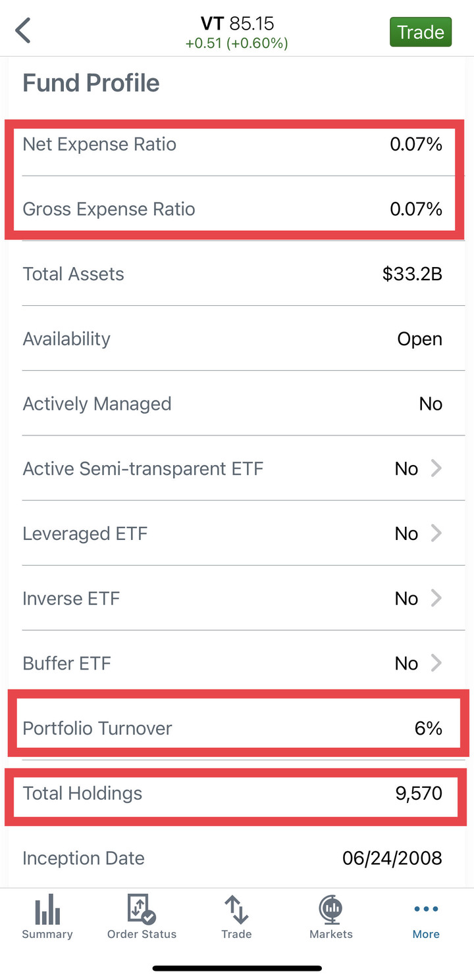Tap the VT 85.15 ticker header
Image resolution: width=474 pixels, height=980 pixels.
[237, 24]
